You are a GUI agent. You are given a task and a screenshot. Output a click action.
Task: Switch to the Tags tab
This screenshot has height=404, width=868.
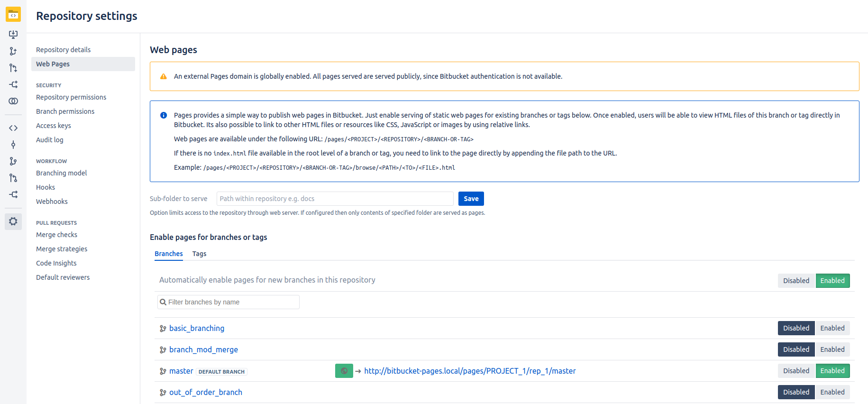199,254
